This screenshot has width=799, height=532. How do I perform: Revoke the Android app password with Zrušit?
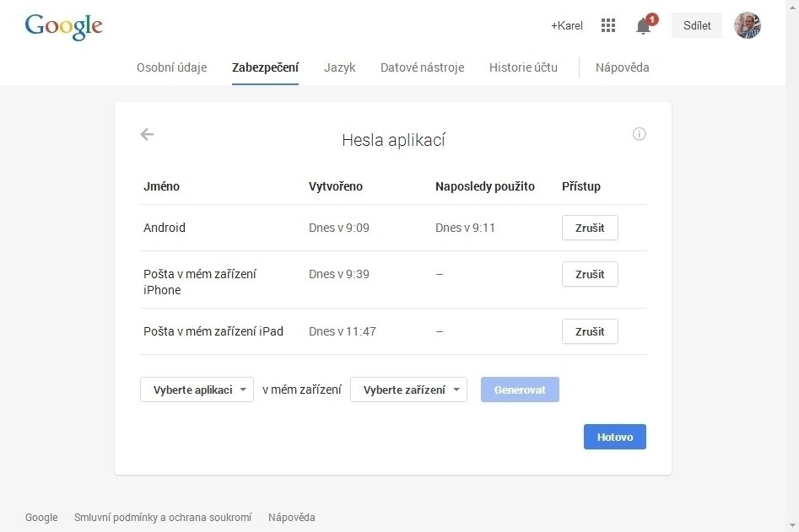(x=590, y=228)
